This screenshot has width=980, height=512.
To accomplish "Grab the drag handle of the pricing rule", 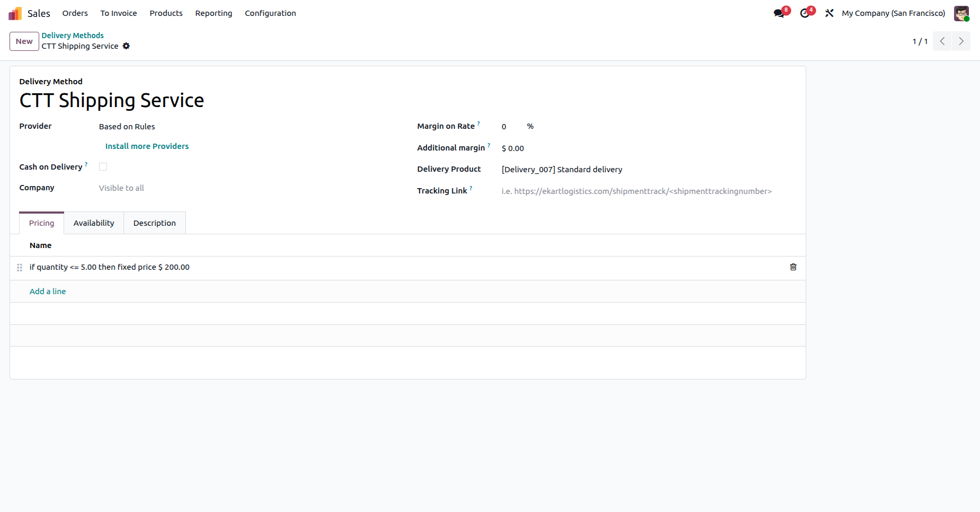I will (20, 268).
